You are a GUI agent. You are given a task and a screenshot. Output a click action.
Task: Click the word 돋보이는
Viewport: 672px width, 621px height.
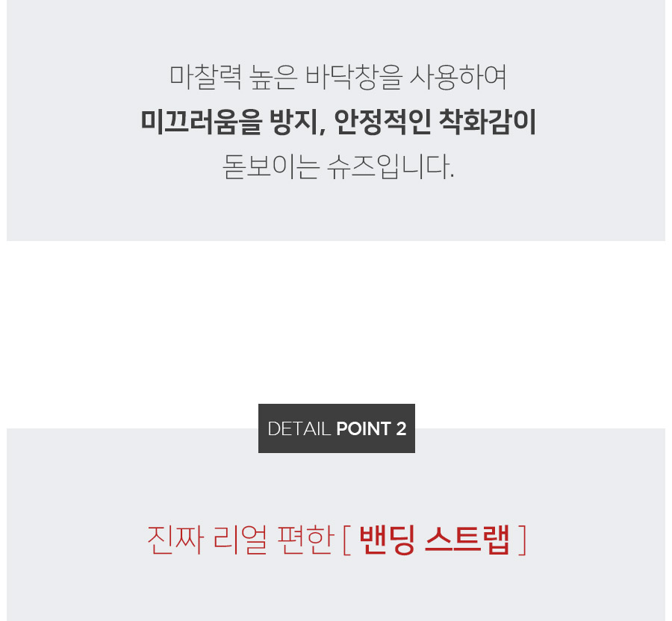click(x=271, y=166)
